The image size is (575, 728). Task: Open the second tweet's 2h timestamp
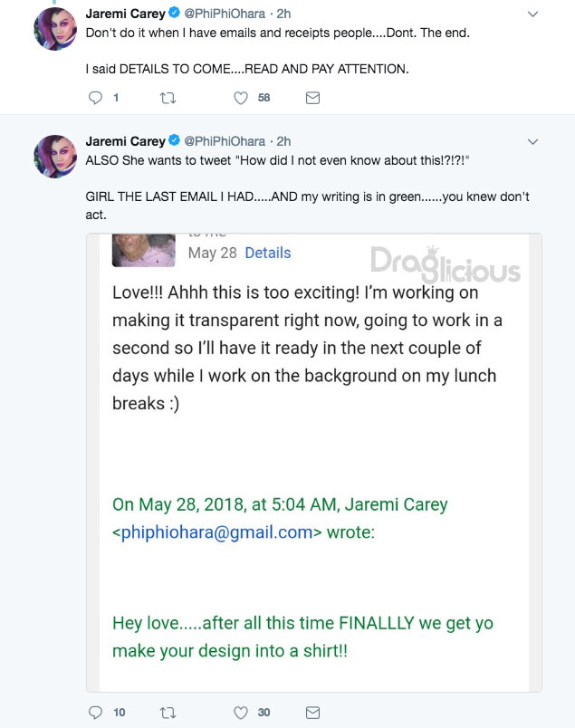click(x=283, y=141)
